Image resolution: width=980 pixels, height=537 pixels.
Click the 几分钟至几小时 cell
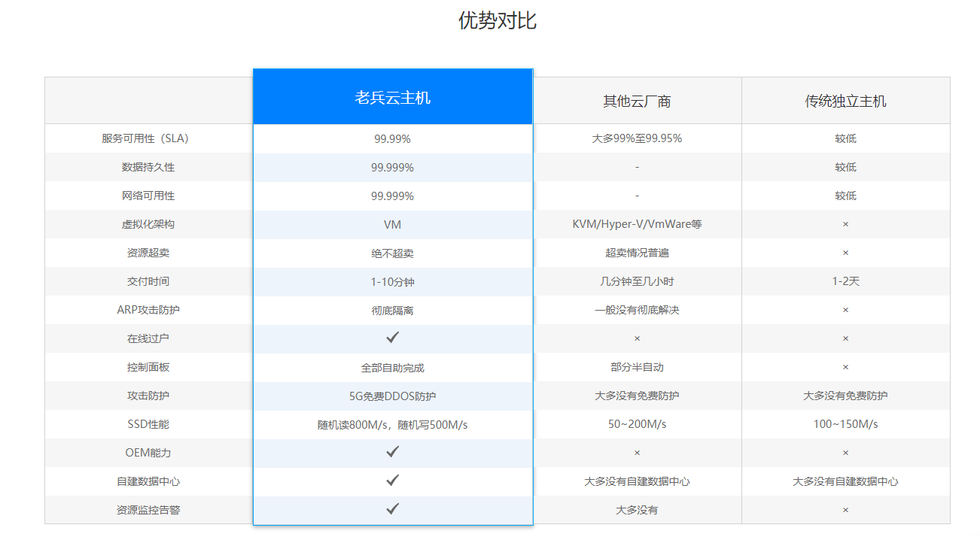637,281
